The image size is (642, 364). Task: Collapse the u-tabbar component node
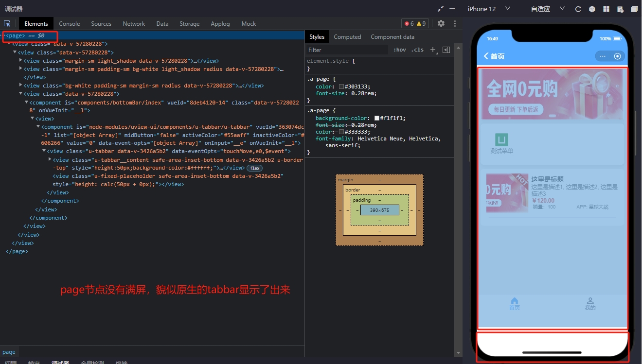tap(38, 126)
